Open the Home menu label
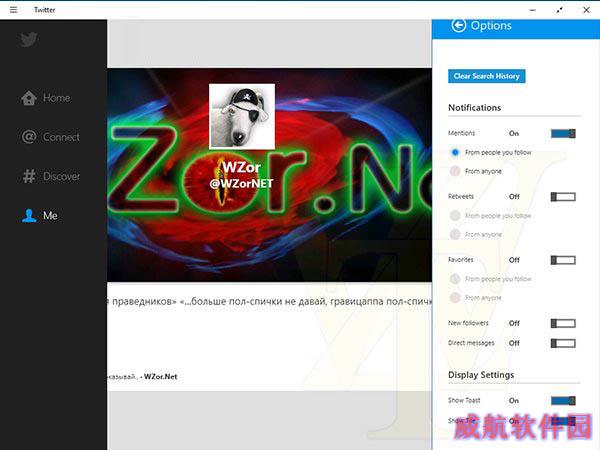 [x=57, y=98]
